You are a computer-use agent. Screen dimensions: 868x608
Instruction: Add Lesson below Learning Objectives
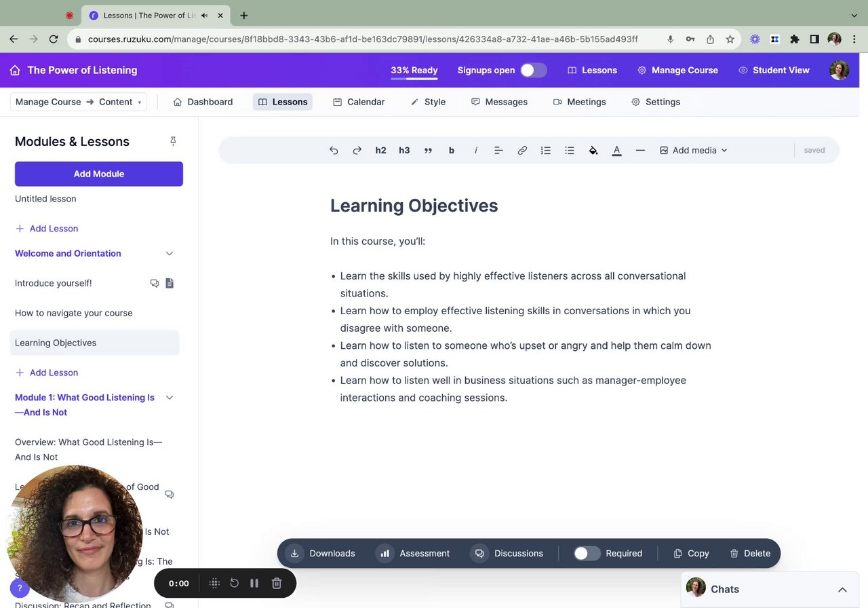tap(47, 373)
